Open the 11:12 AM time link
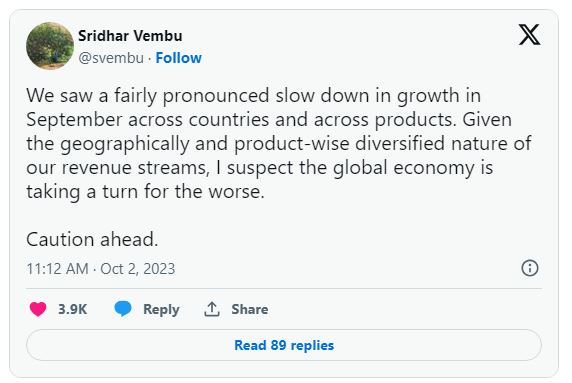This screenshot has height=383, width=572. pos(58,269)
